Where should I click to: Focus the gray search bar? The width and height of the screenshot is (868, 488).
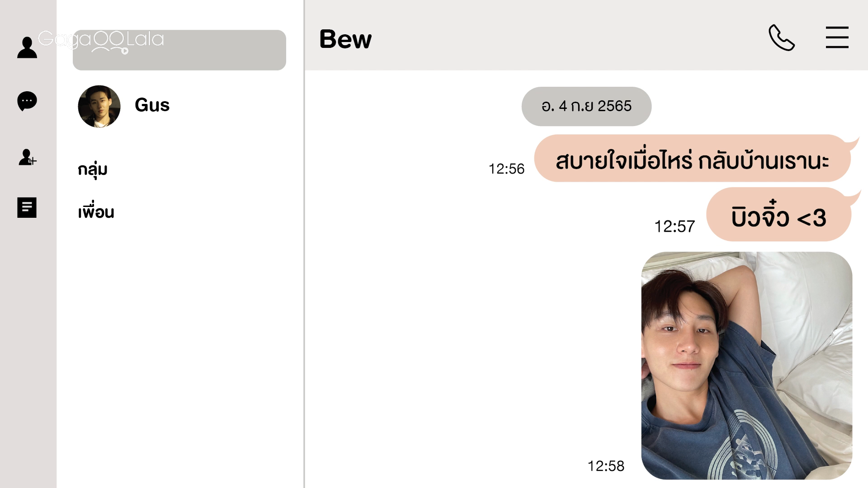point(179,50)
